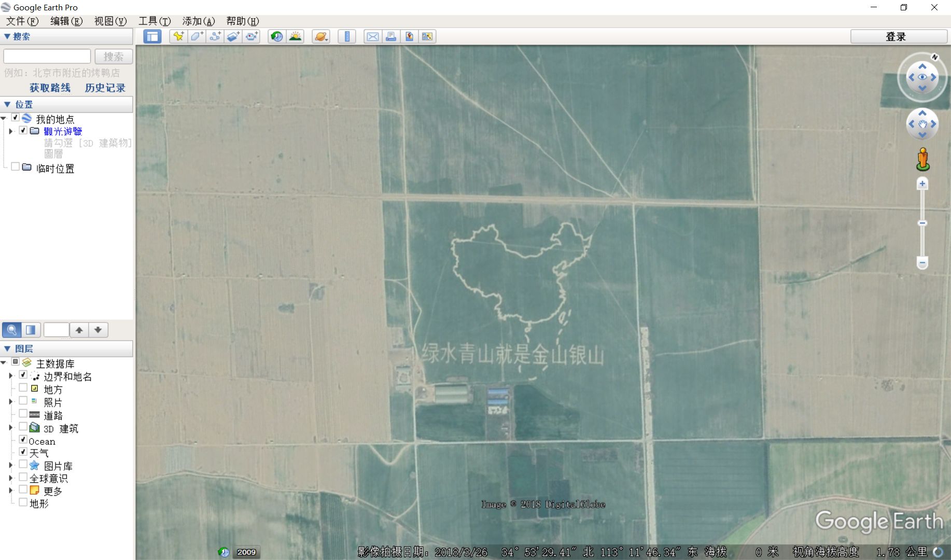
Task: Open the 帮助 menu
Action: pos(242,21)
